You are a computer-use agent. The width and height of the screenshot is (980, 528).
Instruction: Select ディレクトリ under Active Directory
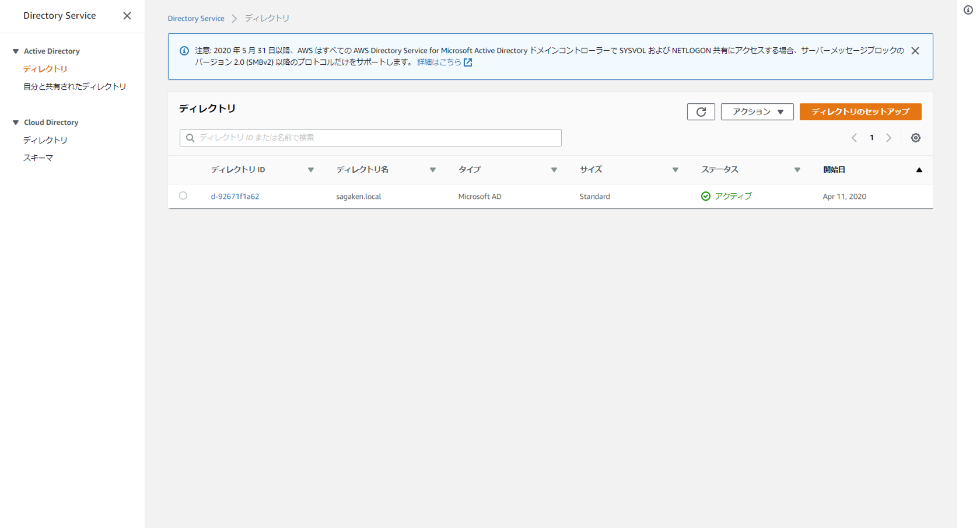(45, 69)
